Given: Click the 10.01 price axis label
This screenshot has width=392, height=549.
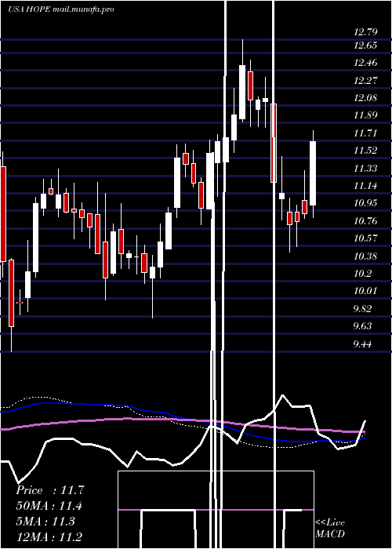Looking at the screenshot, I should 365,291.
